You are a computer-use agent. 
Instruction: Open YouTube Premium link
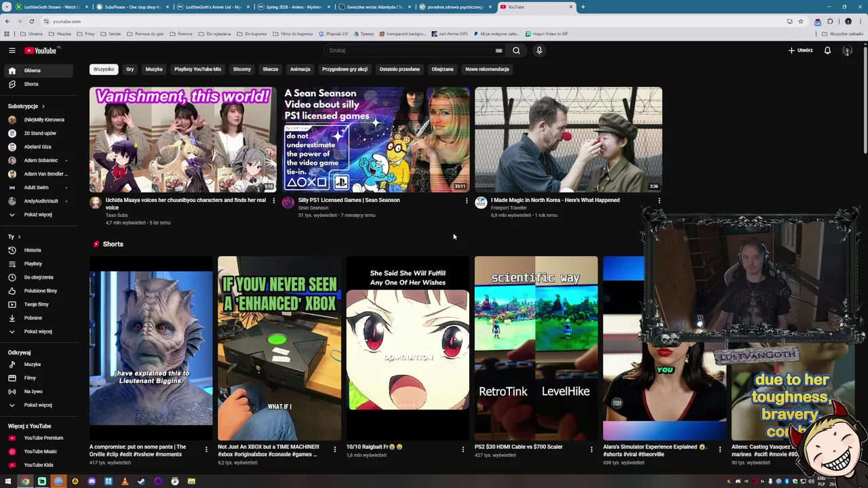tap(37, 438)
